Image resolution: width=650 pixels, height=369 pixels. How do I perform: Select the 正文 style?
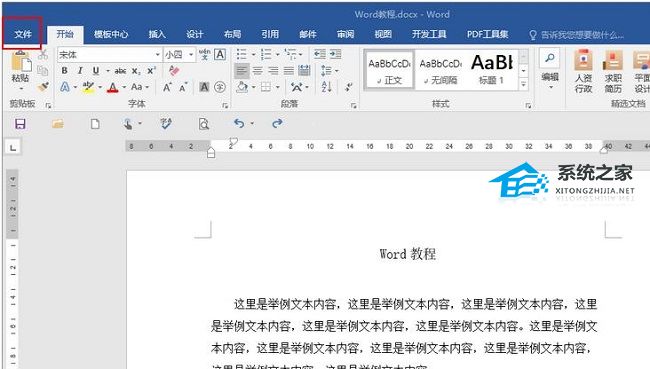tap(389, 70)
